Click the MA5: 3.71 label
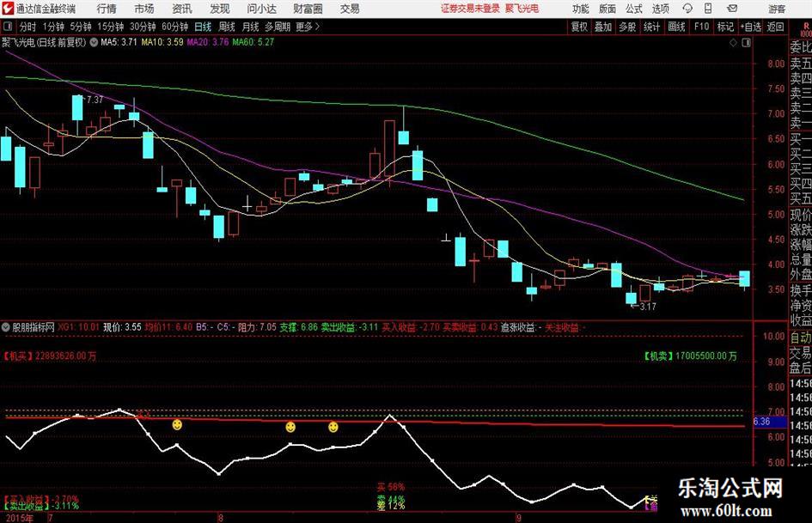812x523 pixels. pyautogui.click(x=119, y=42)
